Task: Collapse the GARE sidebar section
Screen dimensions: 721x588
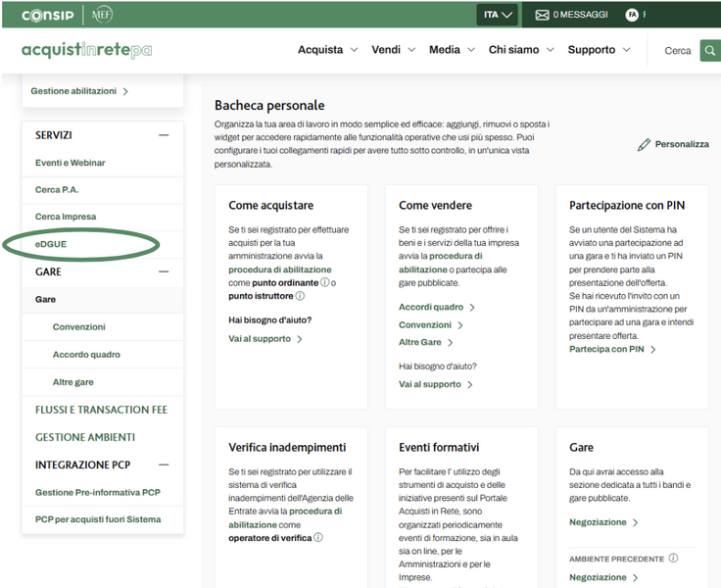Action: click(164, 271)
